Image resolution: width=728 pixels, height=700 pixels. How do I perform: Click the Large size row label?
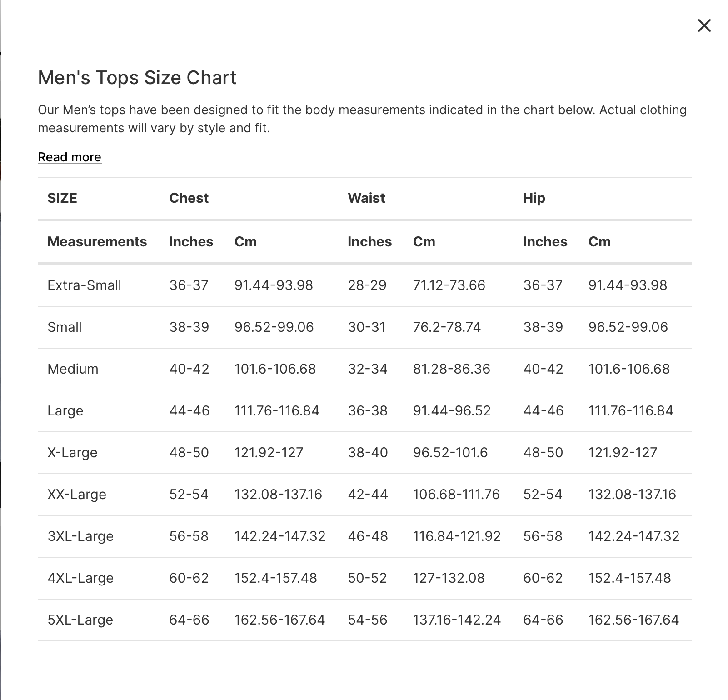pyautogui.click(x=65, y=411)
